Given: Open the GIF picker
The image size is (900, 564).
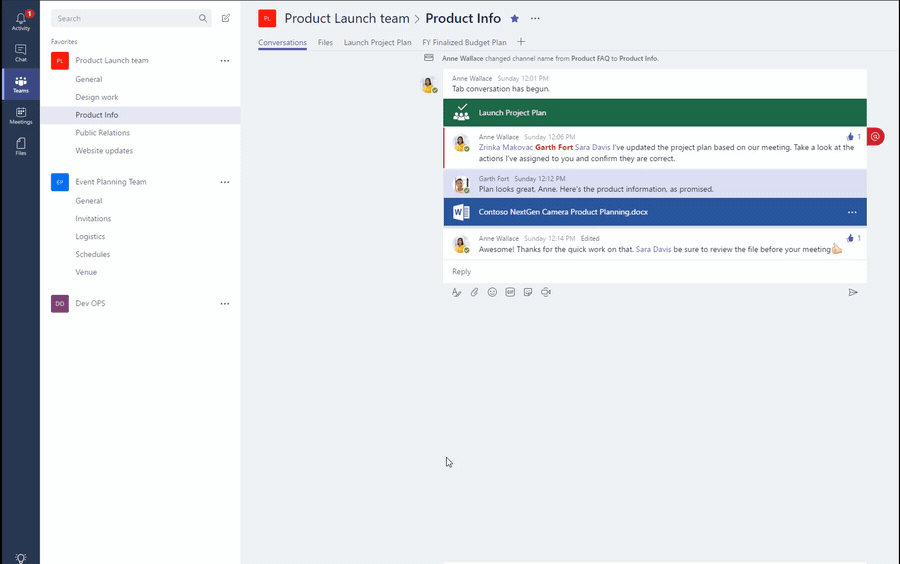Looking at the screenshot, I should tap(510, 292).
